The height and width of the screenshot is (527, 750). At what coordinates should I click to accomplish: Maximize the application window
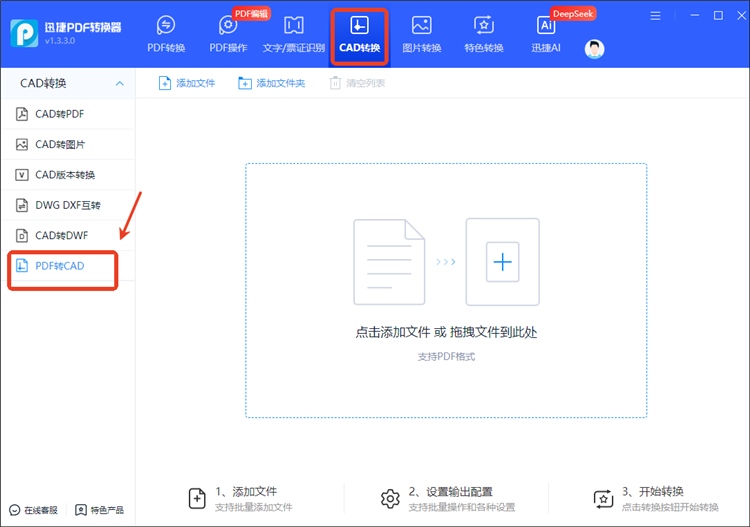pos(718,16)
